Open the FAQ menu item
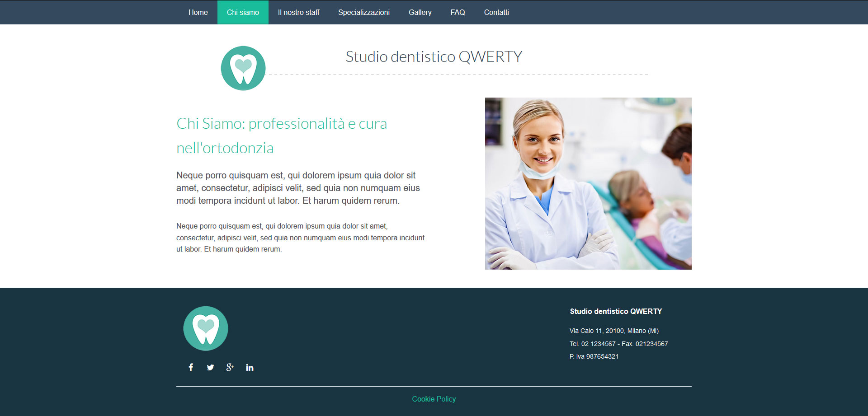The width and height of the screenshot is (868, 416). click(458, 12)
